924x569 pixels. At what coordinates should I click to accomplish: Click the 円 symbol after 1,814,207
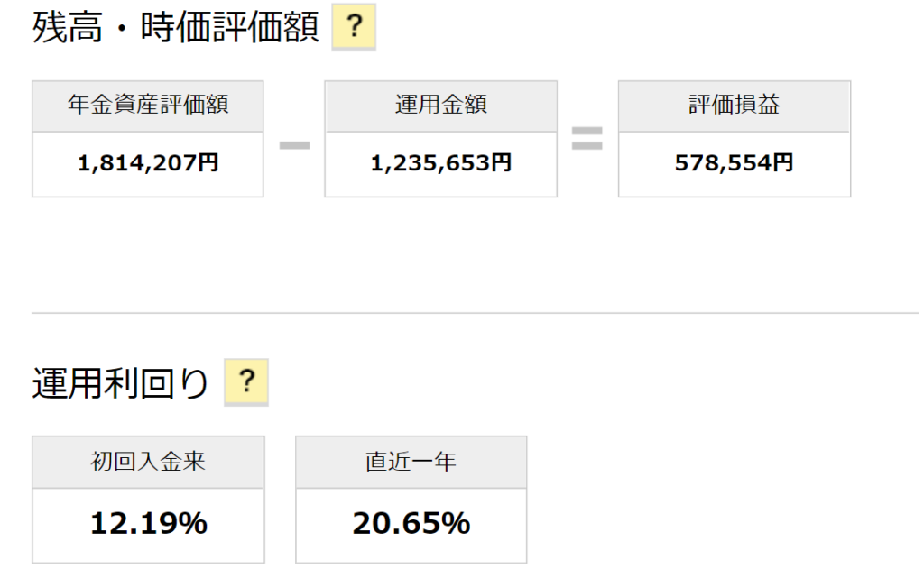(208, 162)
